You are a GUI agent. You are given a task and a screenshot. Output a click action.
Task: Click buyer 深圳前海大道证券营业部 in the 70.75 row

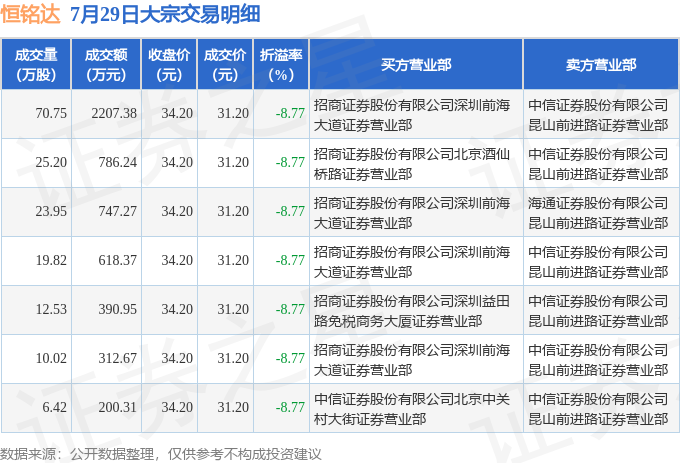pyautogui.click(x=412, y=115)
